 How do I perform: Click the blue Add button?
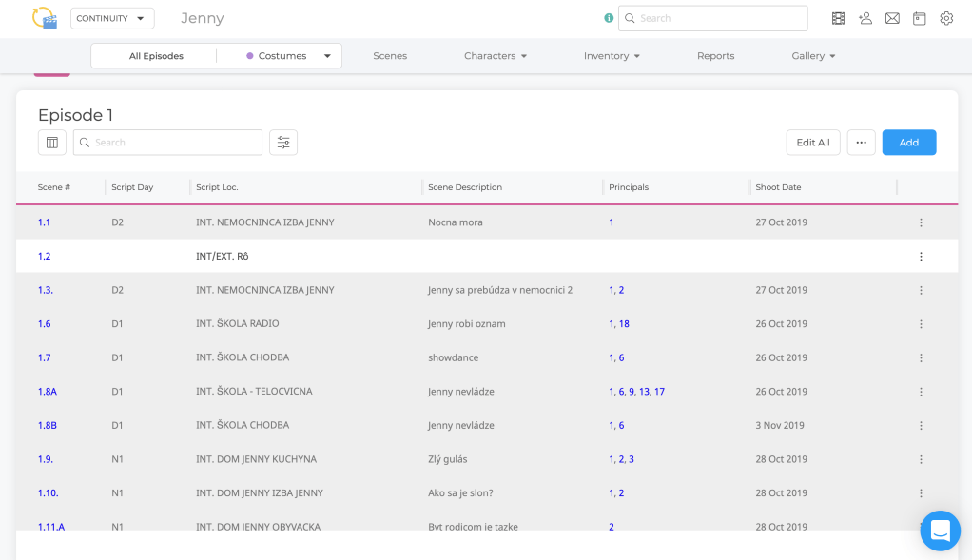[x=908, y=143]
